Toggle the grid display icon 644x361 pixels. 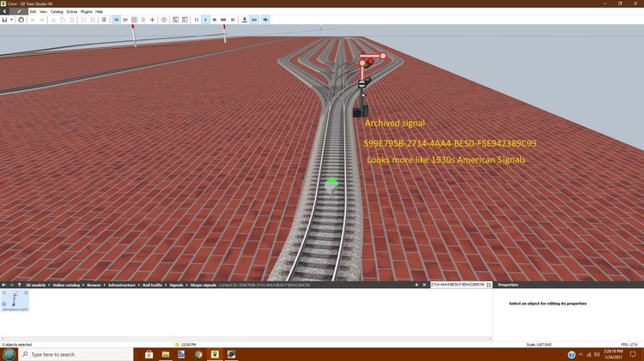pos(134,20)
